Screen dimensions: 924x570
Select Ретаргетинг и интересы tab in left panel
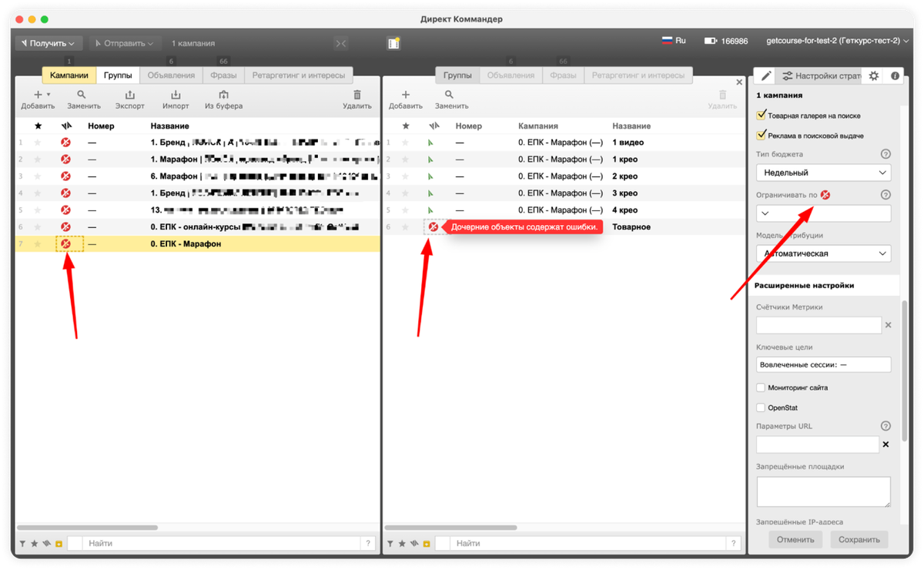(300, 75)
